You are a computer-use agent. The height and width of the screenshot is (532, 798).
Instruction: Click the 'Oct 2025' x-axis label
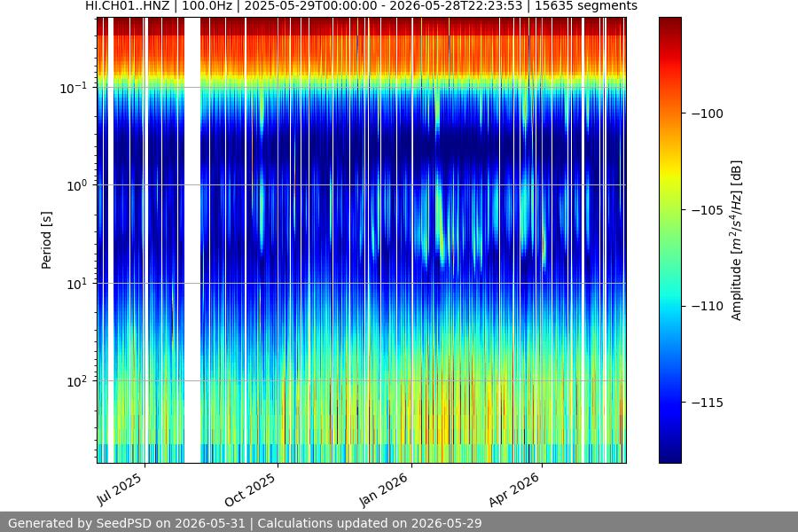click(250, 489)
